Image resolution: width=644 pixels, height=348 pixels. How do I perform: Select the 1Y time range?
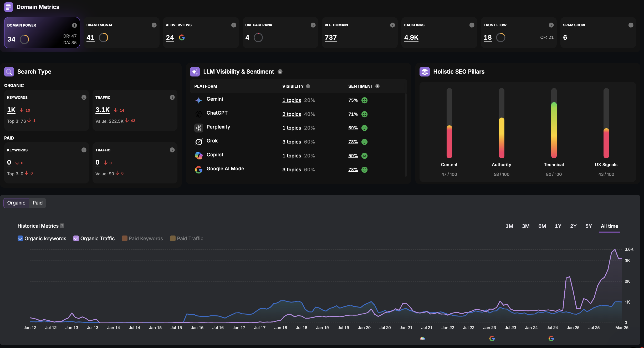[558, 226]
